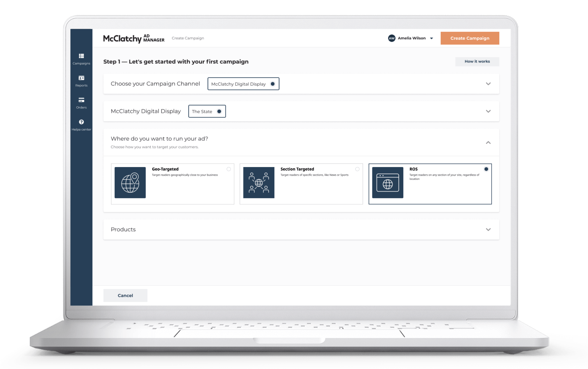Open the Help center question icon
The height and width of the screenshot is (369, 588).
81,122
